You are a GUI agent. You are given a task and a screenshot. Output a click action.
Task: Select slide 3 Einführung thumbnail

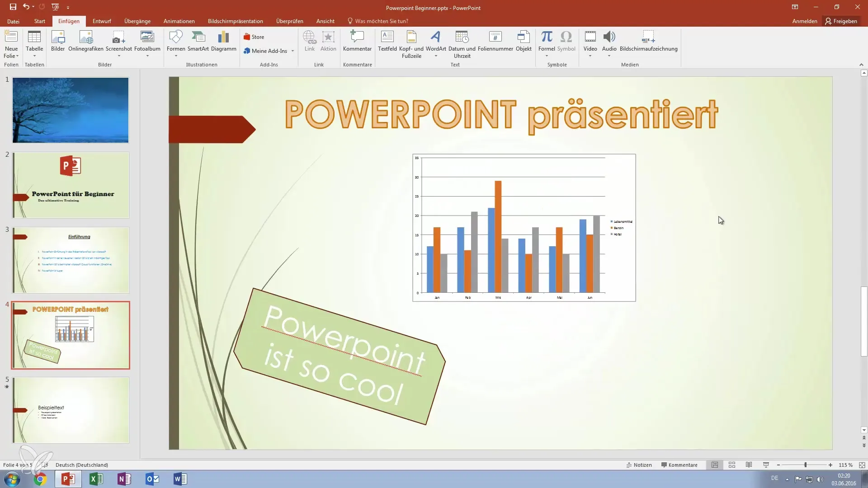pyautogui.click(x=71, y=260)
